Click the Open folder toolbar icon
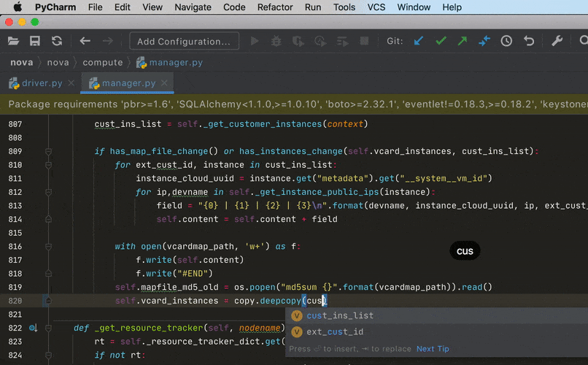 click(13, 42)
